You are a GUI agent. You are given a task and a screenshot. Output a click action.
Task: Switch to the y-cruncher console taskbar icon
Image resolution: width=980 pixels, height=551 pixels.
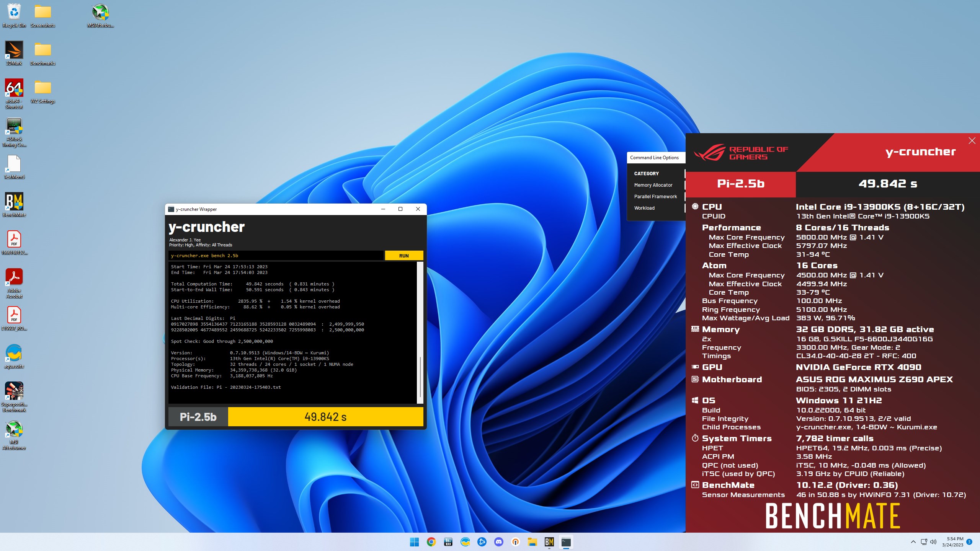click(x=566, y=542)
